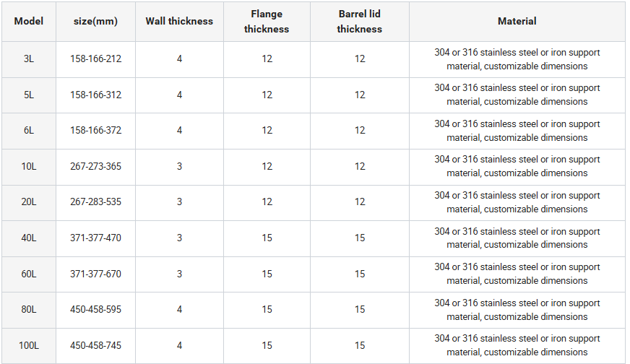Click the Material column header
The image size is (630, 364).
click(x=517, y=21)
